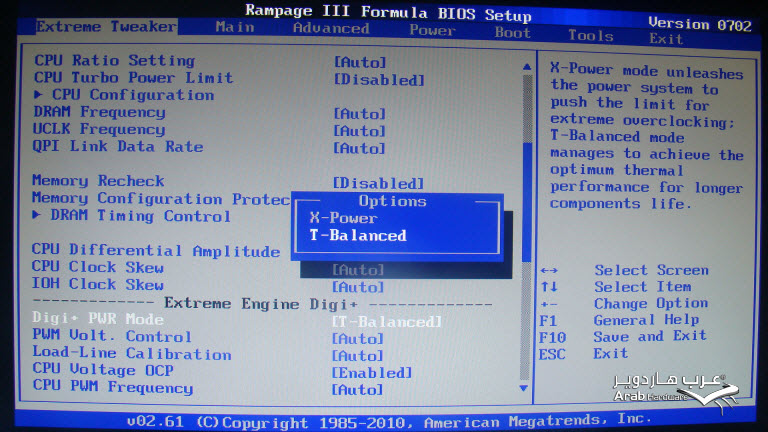The height and width of the screenshot is (432, 768).
Task: Select the Load-Line Calibration label
Action: 132,353
